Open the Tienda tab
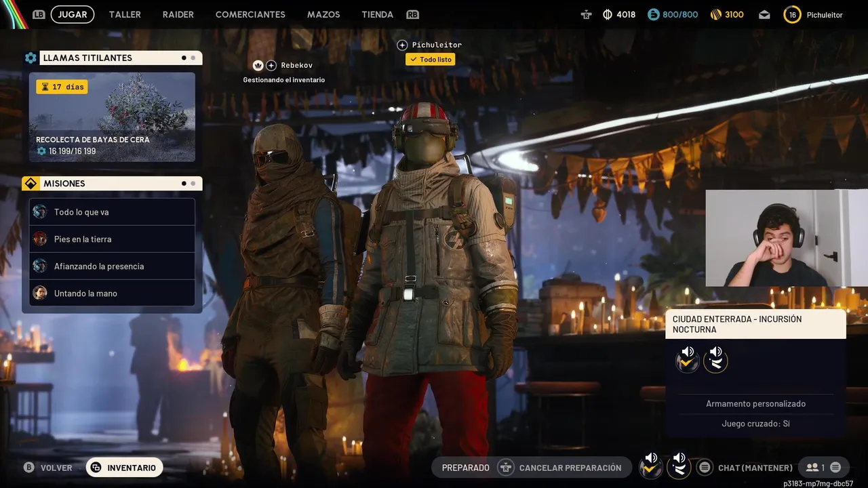 [x=378, y=14]
